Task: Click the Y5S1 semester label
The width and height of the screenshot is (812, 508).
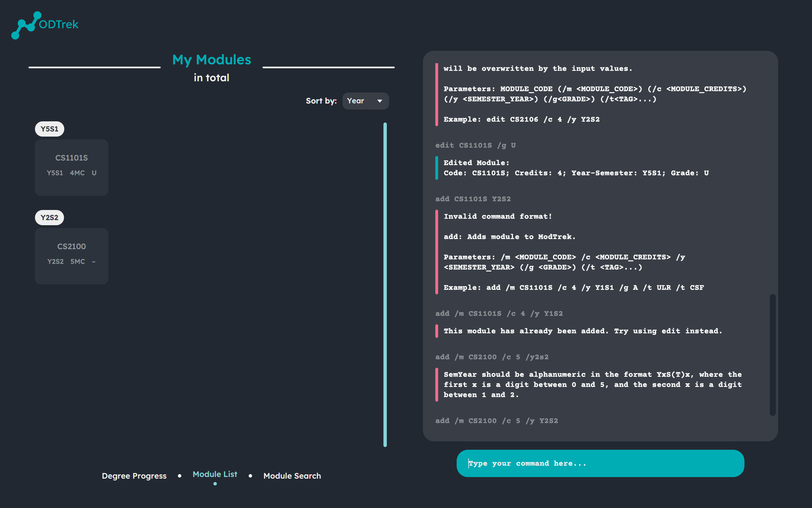Action: [x=49, y=129]
